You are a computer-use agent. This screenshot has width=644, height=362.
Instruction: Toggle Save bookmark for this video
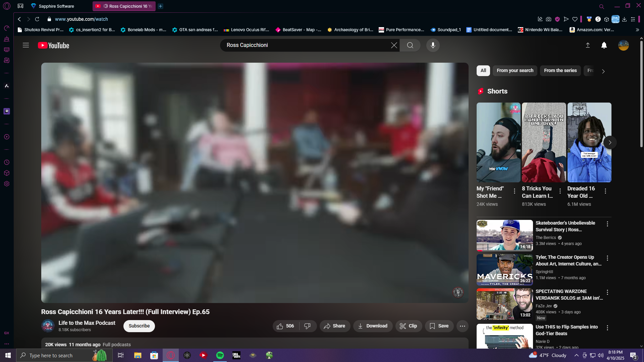tap(439, 326)
